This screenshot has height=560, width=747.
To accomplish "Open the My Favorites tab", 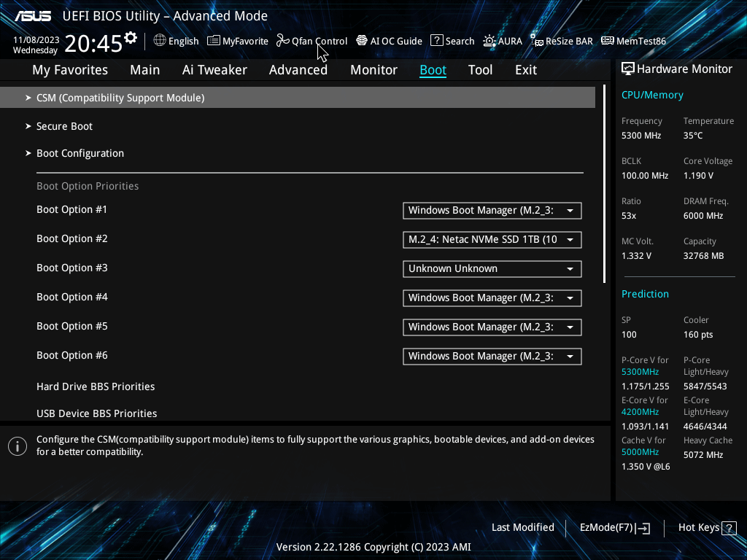I will tap(70, 70).
